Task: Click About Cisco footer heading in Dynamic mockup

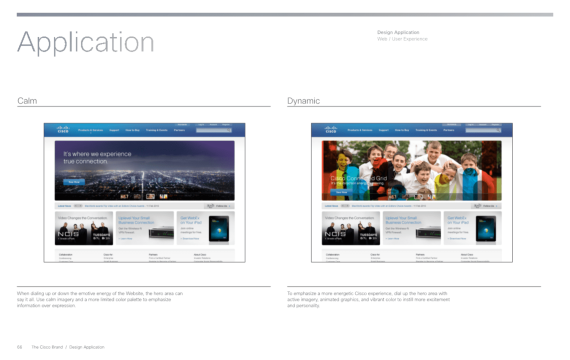Action: (467, 255)
